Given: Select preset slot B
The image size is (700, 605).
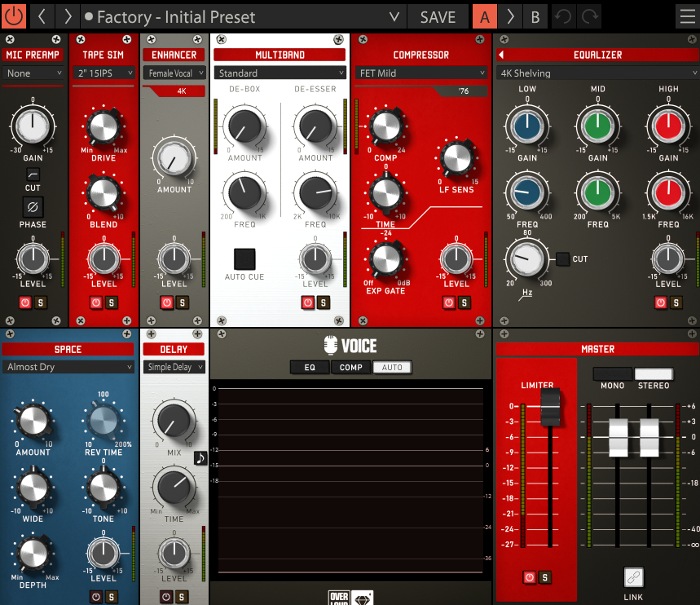Looking at the screenshot, I should pos(535,16).
